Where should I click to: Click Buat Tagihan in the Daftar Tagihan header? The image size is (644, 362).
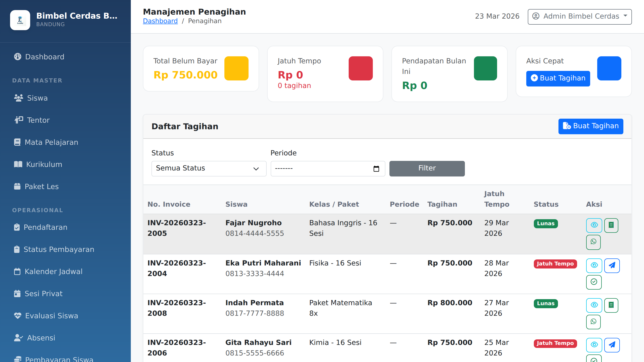tap(591, 126)
